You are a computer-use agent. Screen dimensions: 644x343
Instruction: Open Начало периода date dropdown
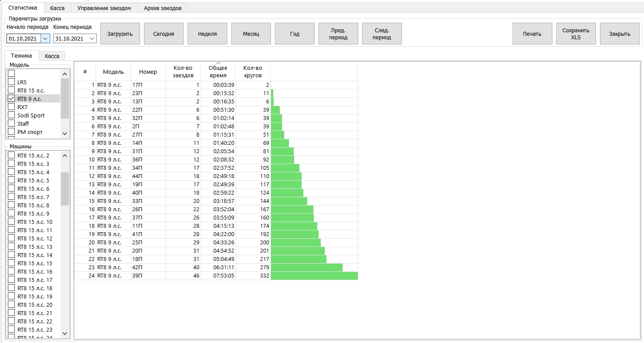point(45,38)
